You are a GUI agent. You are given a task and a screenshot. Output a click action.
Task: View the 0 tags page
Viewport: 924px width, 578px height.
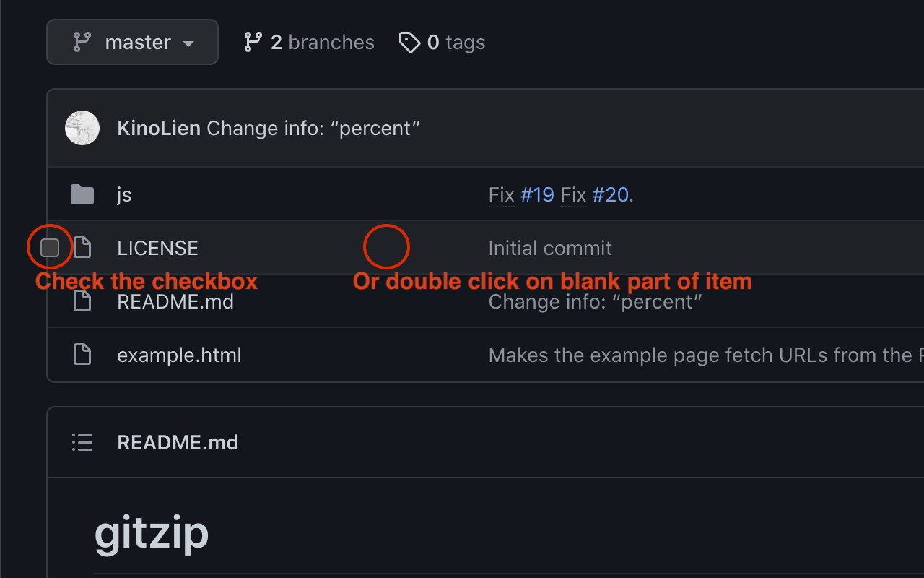(x=456, y=43)
